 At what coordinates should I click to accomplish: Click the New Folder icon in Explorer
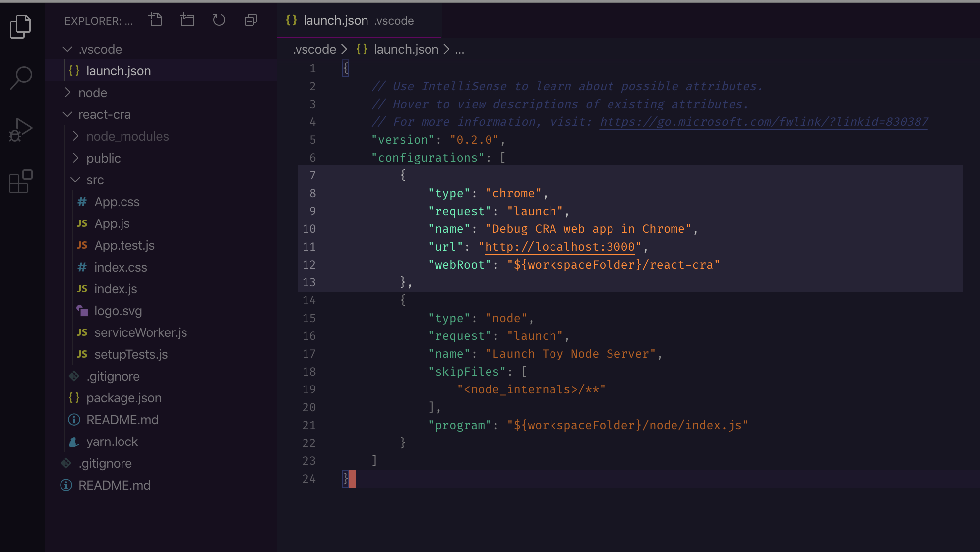pos(187,20)
